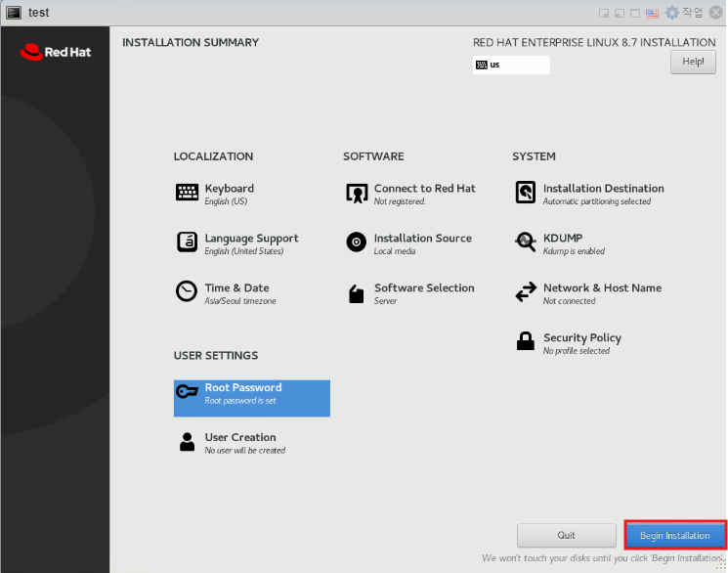Open the Keyboard layout settings icon
The height and width of the screenshot is (573, 728).
pyautogui.click(x=187, y=192)
